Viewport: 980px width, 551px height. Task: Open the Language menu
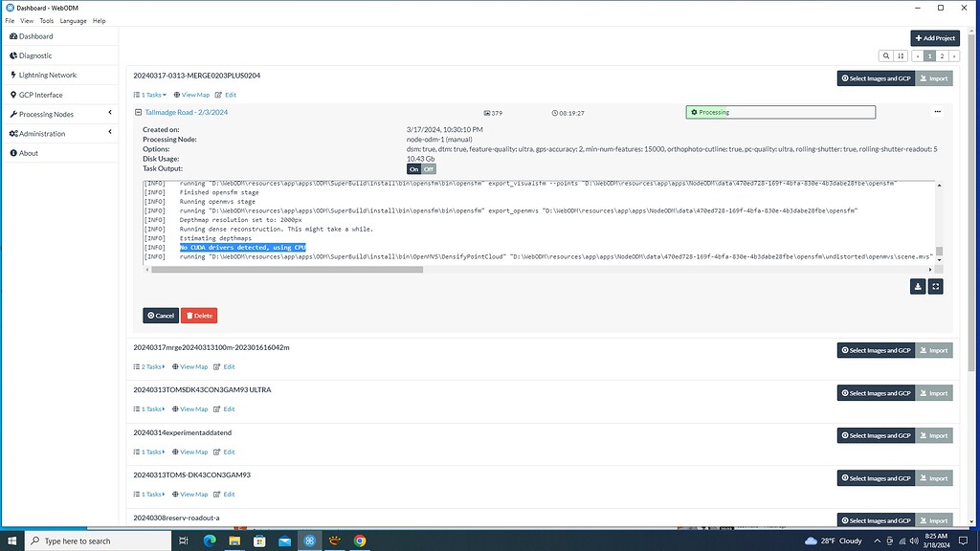[73, 20]
